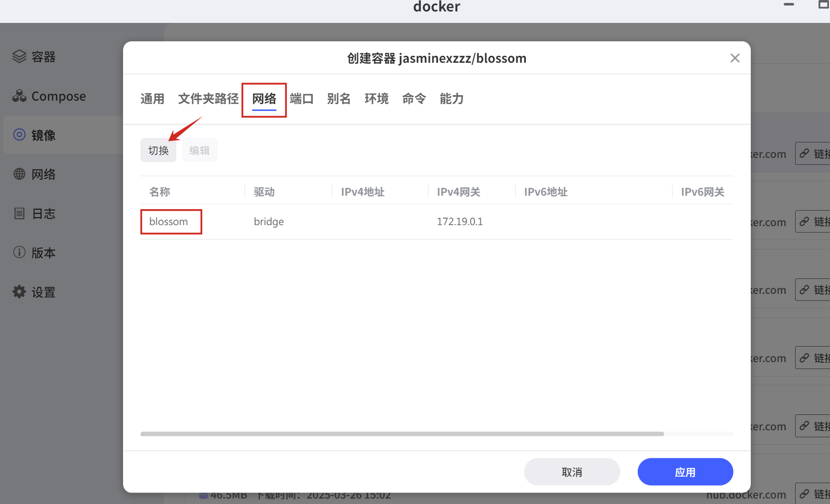
Task: Close the create container dialog
Action: click(734, 58)
